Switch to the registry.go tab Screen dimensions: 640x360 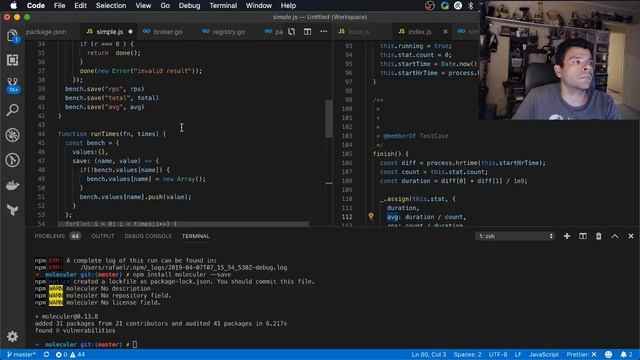pyautogui.click(x=229, y=31)
